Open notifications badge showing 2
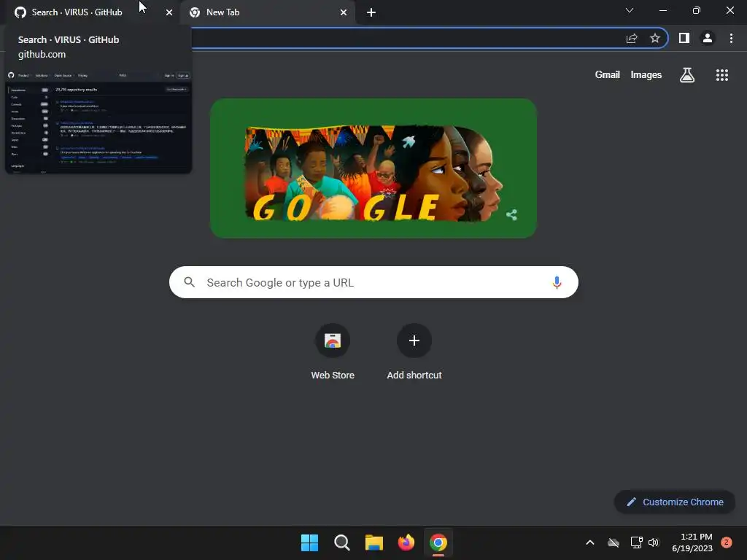Screen dimensions: 747x560 [x=727, y=542]
